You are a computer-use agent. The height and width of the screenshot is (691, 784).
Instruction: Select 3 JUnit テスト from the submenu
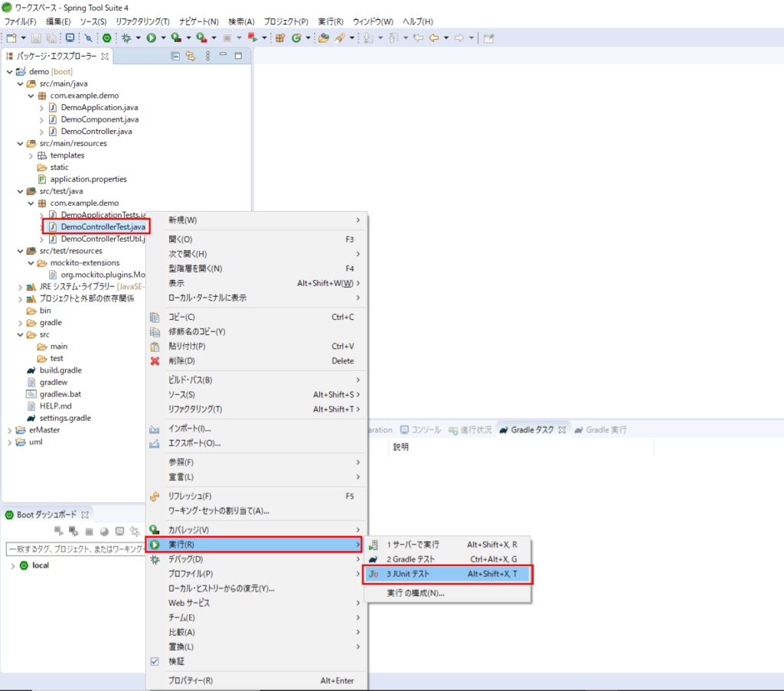coord(447,574)
